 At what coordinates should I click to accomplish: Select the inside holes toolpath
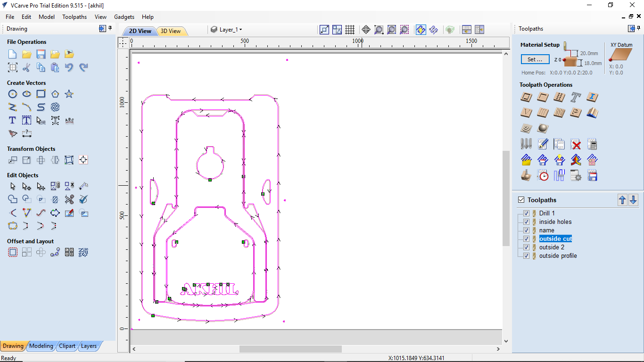[x=555, y=222]
